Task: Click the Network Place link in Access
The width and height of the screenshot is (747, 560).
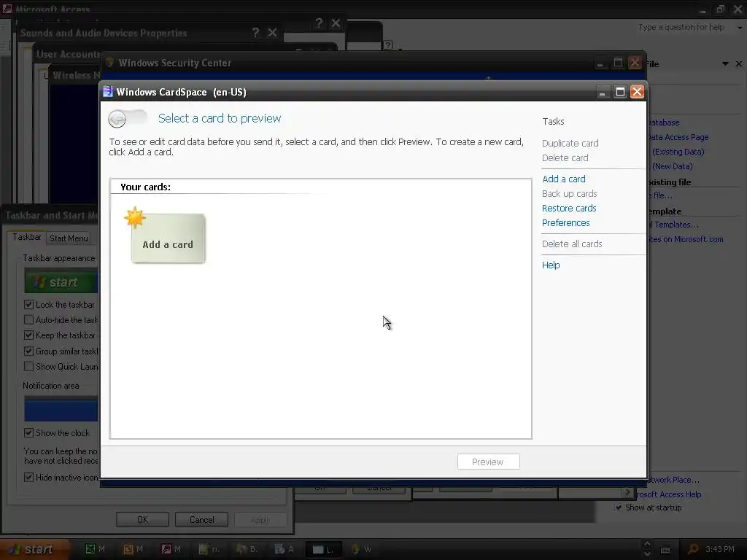Action: (x=673, y=480)
